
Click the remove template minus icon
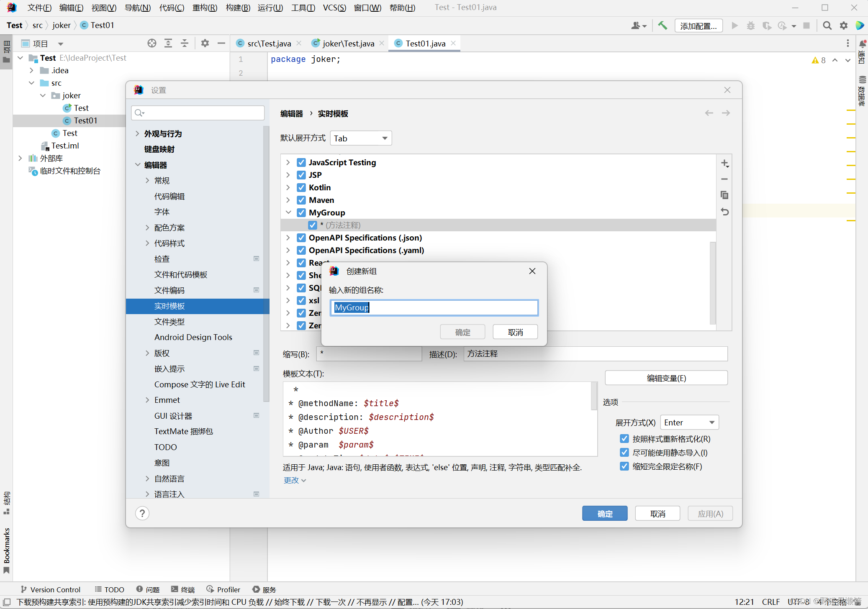(724, 179)
